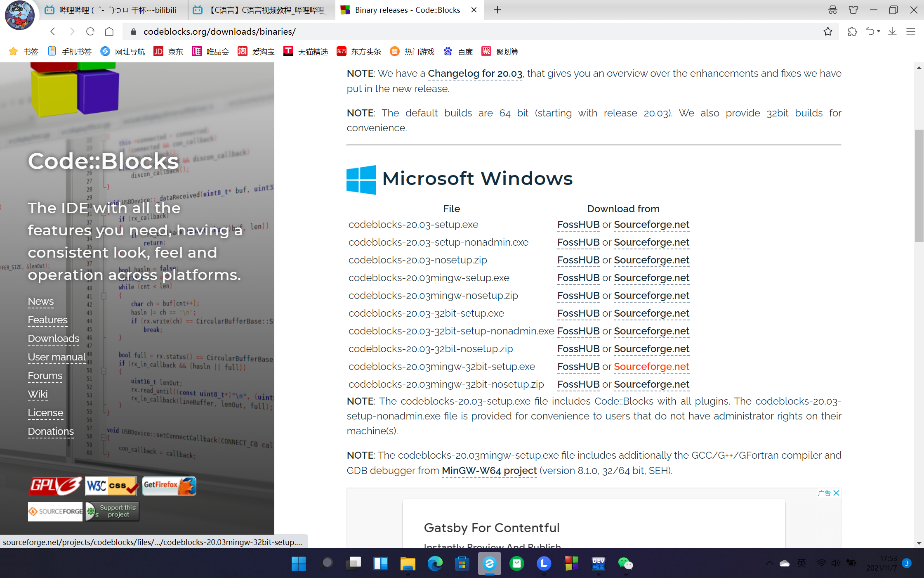This screenshot has width=924, height=578.
Task: Expand the system tray hidden icons chevron
Action: [x=769, y=563]
